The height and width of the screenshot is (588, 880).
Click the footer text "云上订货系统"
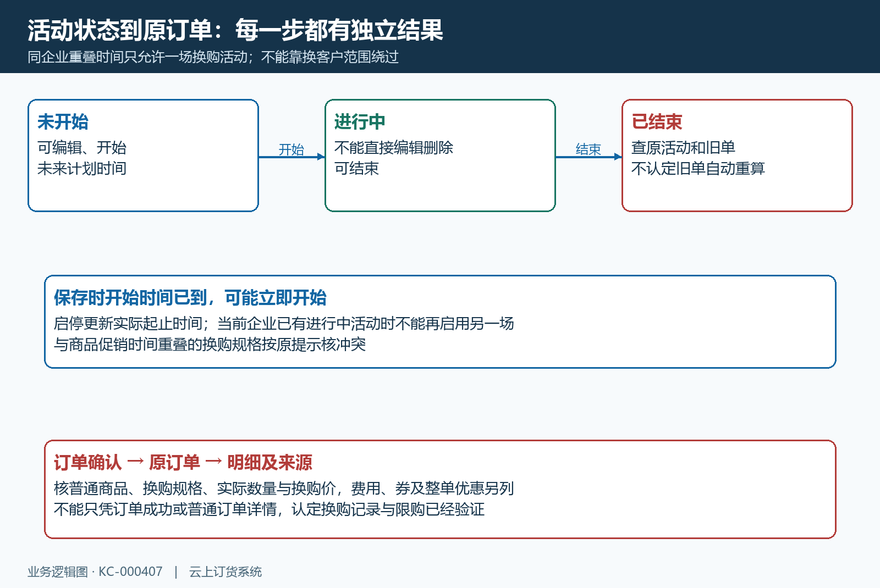226,572
